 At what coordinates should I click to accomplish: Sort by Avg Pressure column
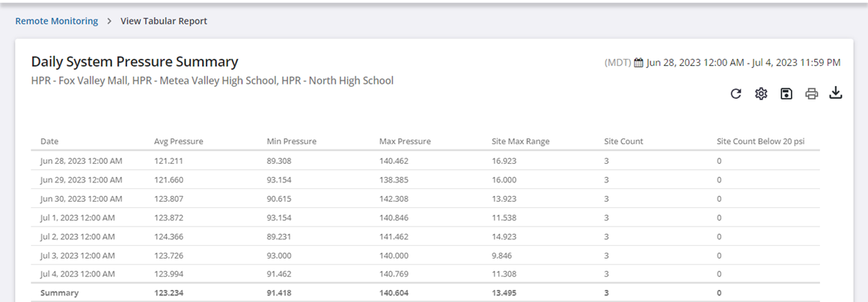(x=178, y=141)
